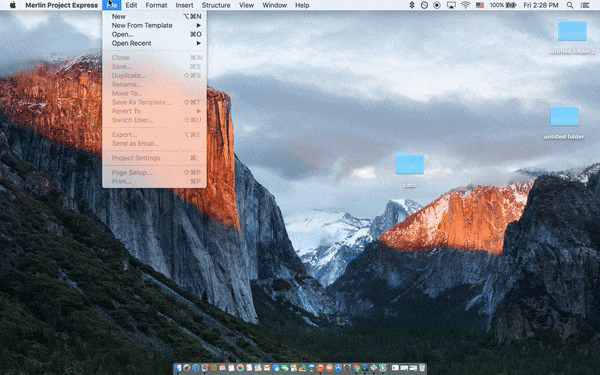This screenshot has width=600, height=375.
Task: Open the Help menu
Action: 302,5
